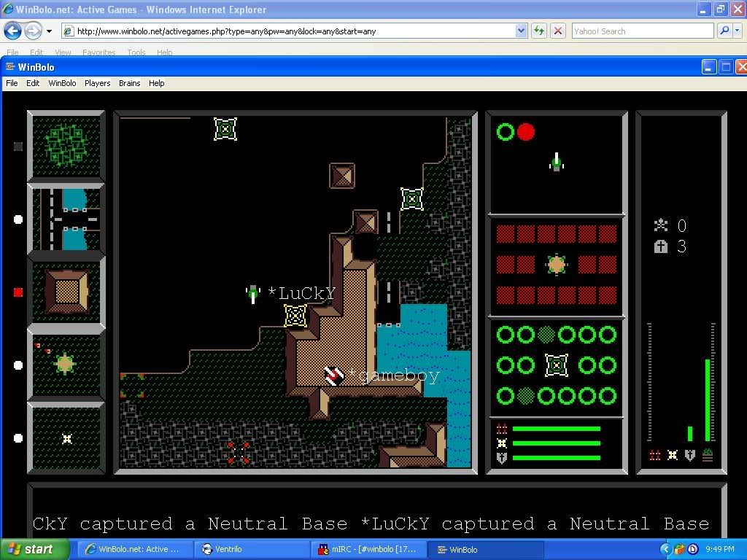Open the Brains menu

point(129,83)
